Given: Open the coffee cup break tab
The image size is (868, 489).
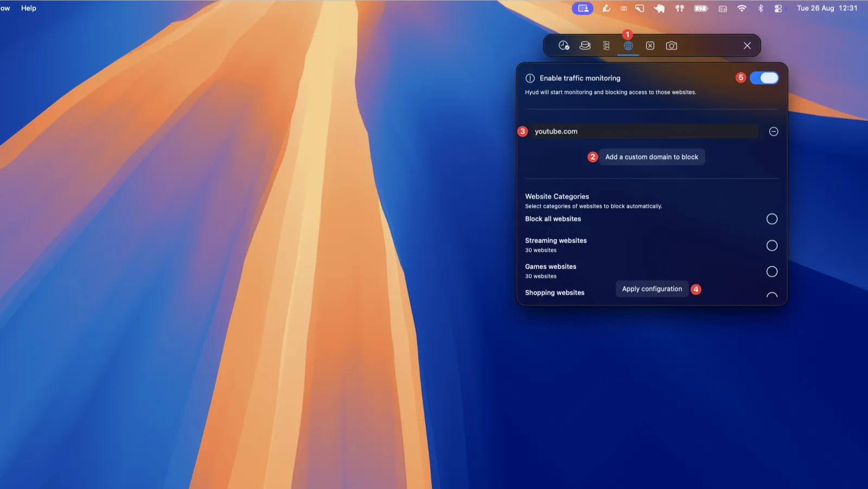Looking at the screenshot, I should [x=585, y=46].
